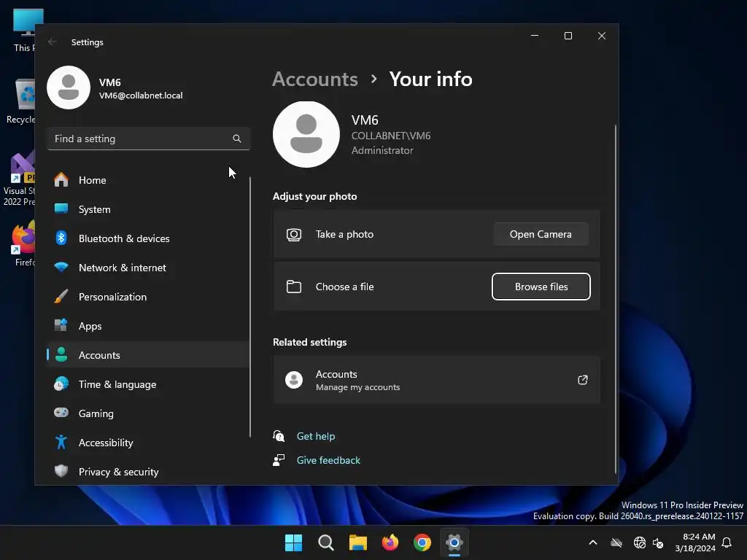Open Manage my accounts related setting
This screenshot has height=560, width=747.
click(436, 380)
